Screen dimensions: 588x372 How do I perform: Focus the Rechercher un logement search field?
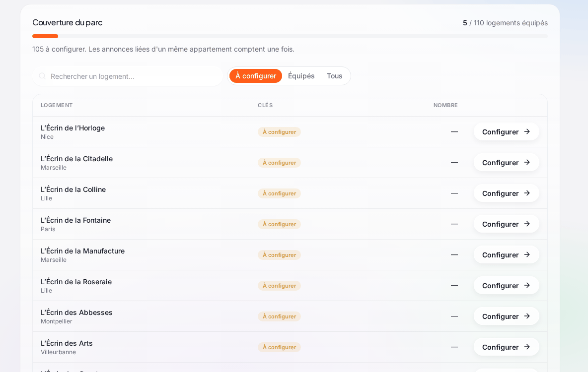[x=128, y=76]
